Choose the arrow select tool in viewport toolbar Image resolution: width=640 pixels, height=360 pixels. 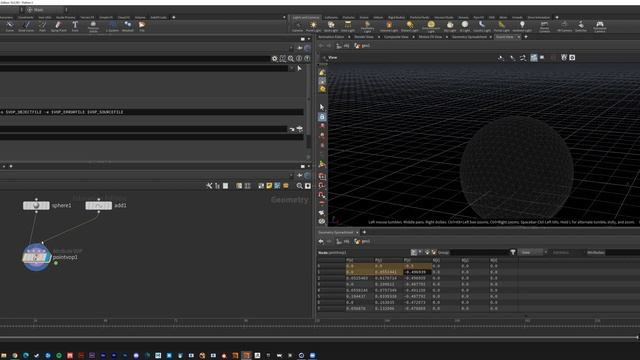tap(322, 107)
